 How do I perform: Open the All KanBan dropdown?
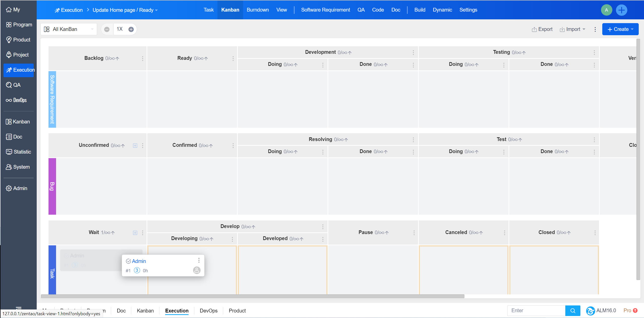point(69,29)
